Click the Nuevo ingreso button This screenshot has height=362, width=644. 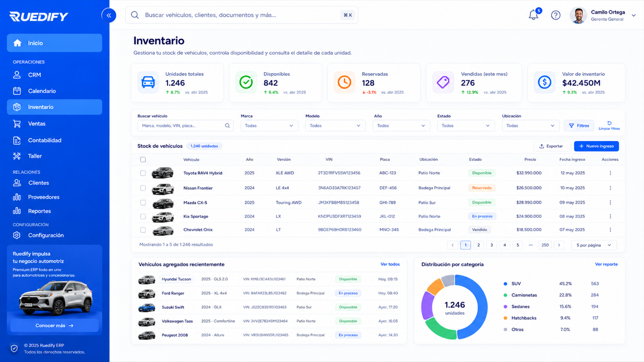[596, 146]
